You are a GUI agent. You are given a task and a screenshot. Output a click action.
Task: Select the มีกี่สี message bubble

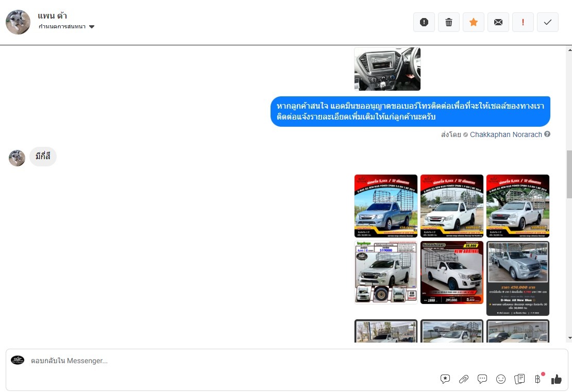pos(43,157)
